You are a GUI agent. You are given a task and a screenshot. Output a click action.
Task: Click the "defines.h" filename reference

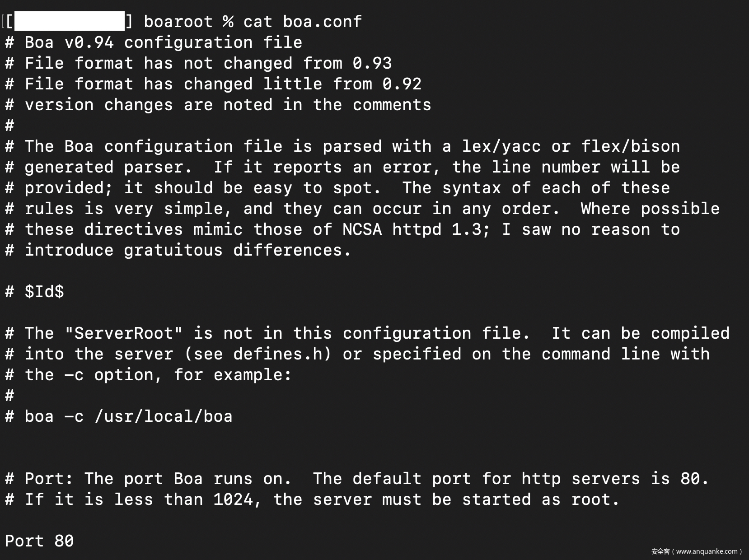[277, 354]
